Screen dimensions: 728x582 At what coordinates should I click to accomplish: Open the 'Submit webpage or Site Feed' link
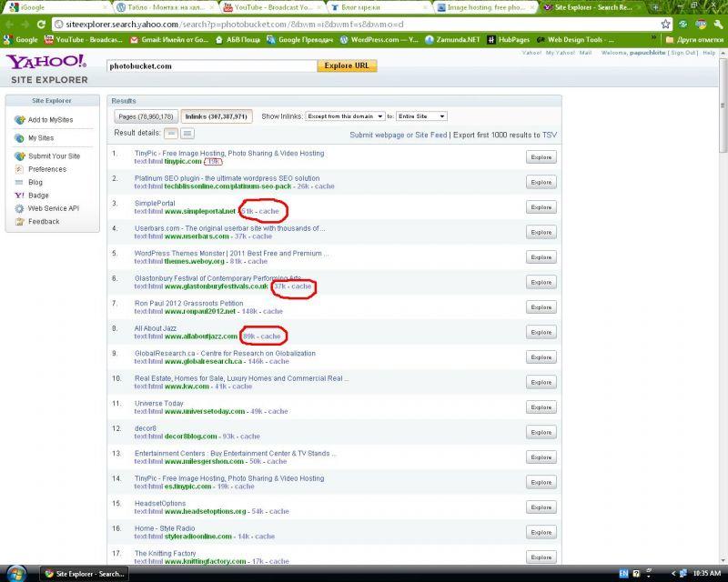click(399, 135)
